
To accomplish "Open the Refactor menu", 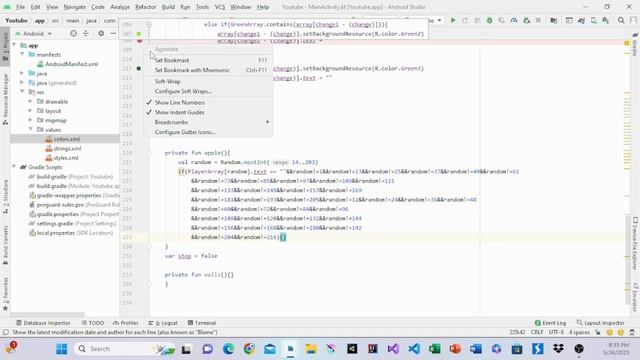I will coord(146,7).
